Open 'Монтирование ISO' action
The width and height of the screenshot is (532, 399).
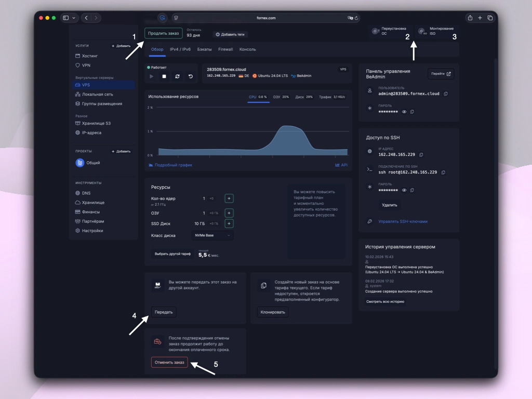[436, 31]
